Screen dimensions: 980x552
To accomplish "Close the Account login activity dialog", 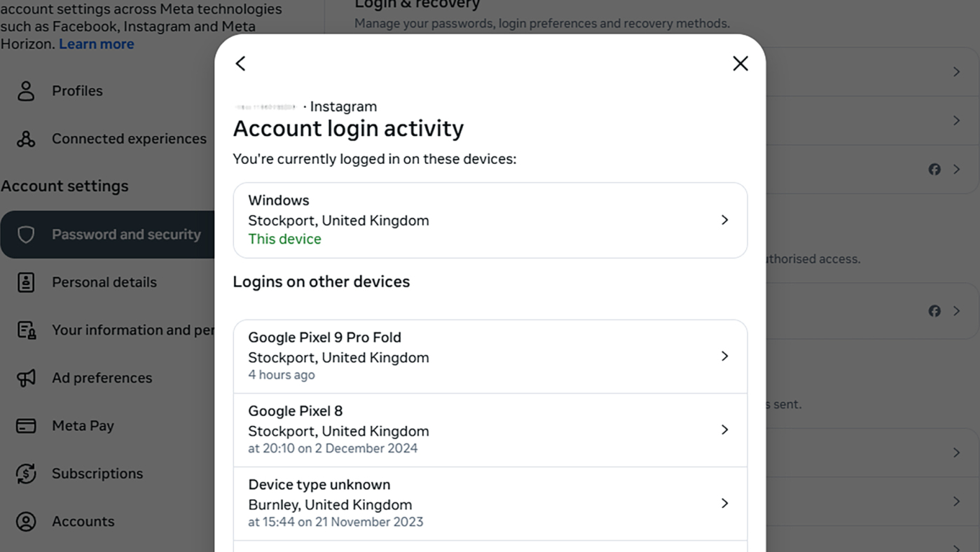I will coord(740,64).
